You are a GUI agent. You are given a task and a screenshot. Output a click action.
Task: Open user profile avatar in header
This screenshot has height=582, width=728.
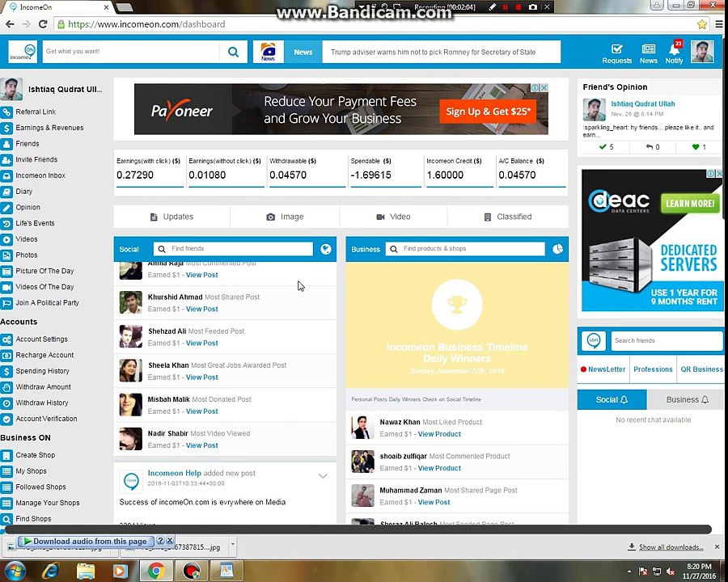pyautogui.click(x=702, y=52)
